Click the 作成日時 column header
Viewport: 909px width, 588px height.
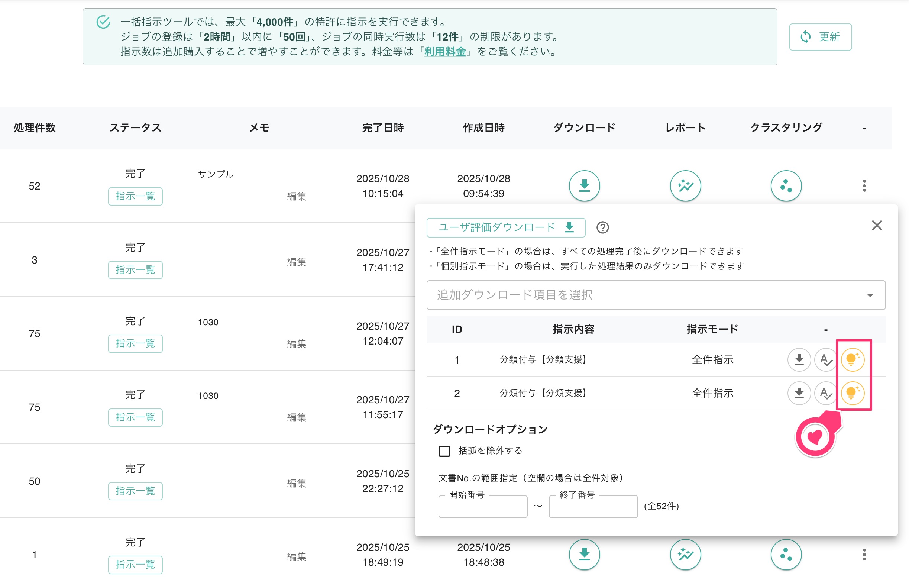[x=484, y=127]
